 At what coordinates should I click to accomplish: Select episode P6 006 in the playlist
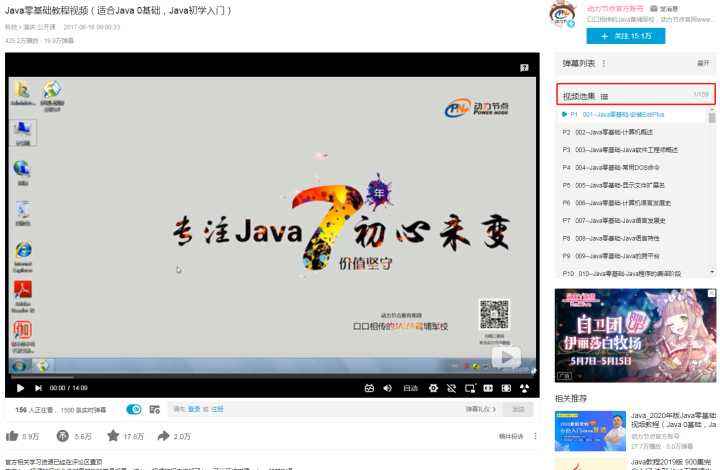(x=631, y=203)
